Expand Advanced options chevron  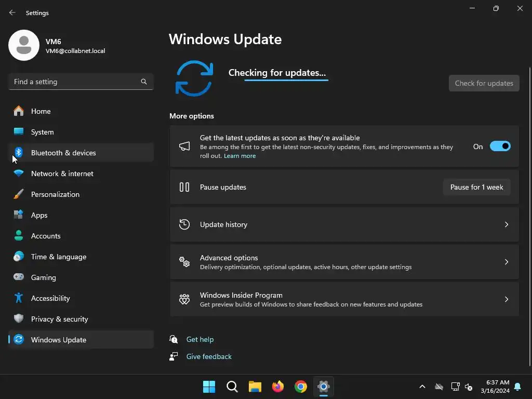(506, 262)
